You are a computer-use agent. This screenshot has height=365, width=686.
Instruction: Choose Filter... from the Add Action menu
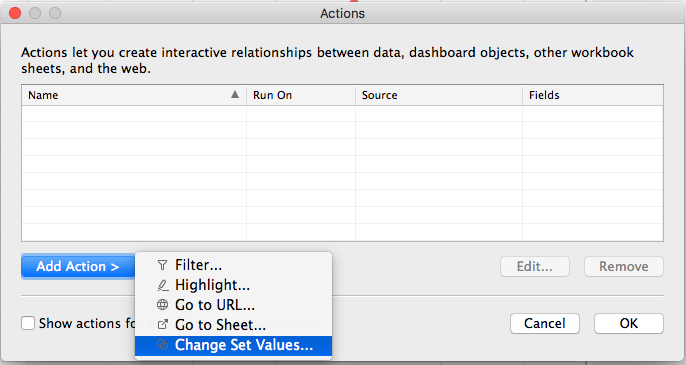tap(233, 265)
